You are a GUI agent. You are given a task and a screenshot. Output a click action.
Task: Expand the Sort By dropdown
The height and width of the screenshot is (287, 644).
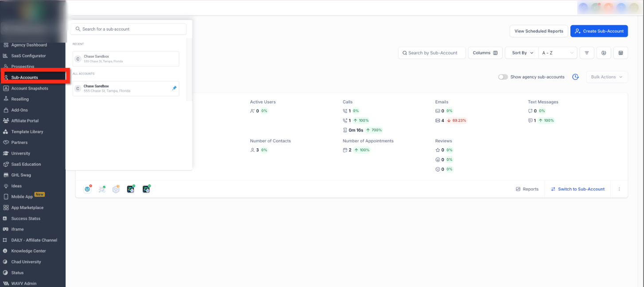(522, 53)
